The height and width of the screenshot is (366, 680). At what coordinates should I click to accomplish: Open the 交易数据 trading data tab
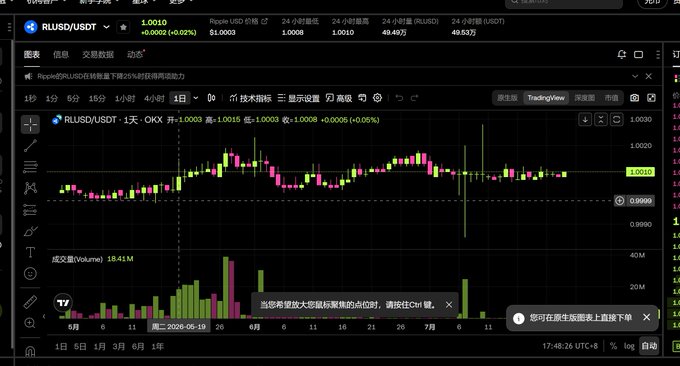click(98, 55)
